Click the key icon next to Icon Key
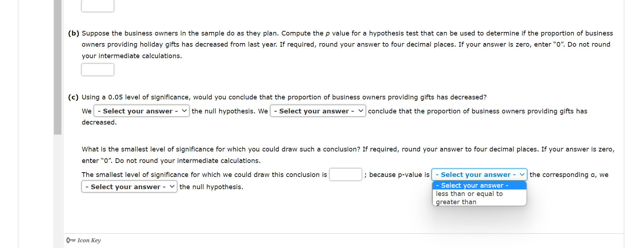 click(x=70, y=240)
